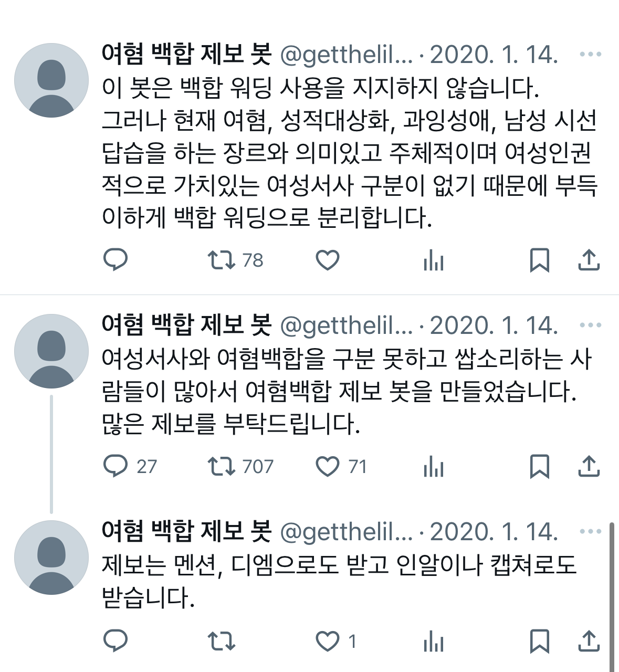Tap the like icon showing 1 like
Viewport: 619px width, 672px height.
pyautogui.click(x=329, y=640)
